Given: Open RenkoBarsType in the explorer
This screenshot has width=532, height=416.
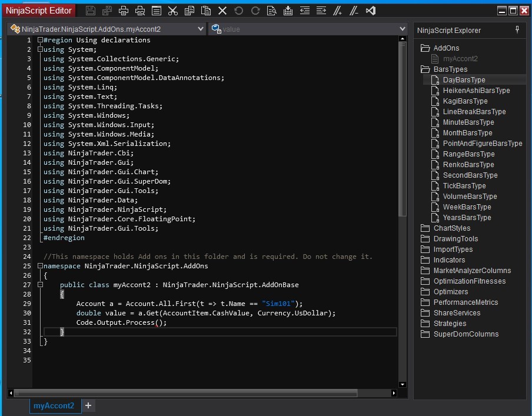Looking at the screenshot, I should pyautogui.click(x=468, y=165).
